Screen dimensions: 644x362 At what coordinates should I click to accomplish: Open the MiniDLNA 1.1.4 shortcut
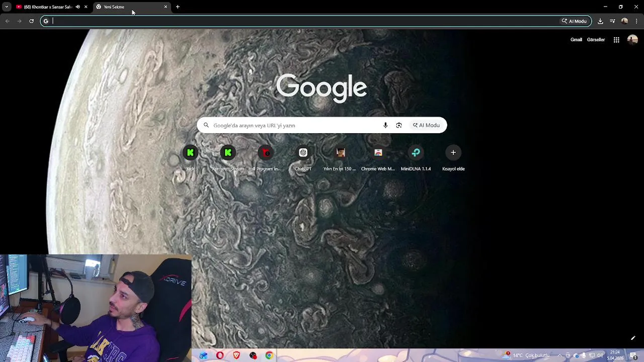416,157
